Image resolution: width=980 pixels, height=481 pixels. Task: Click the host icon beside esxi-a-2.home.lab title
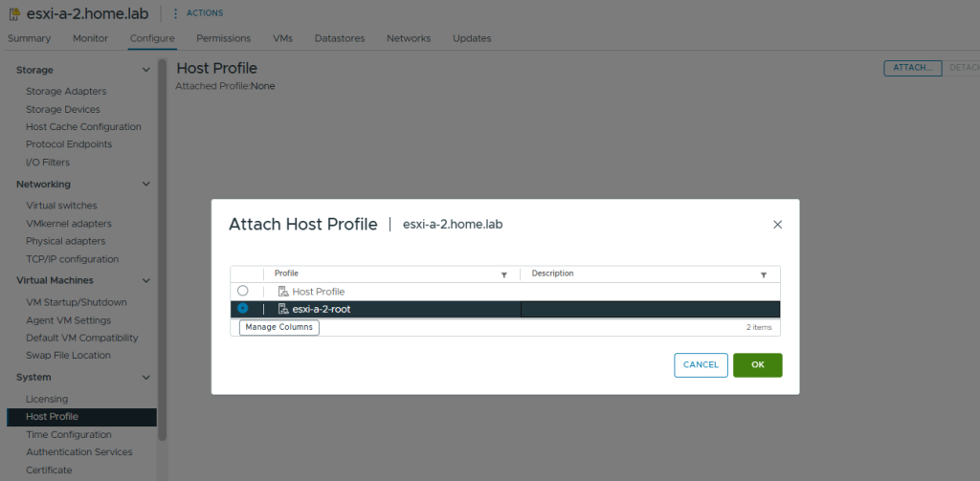(x=14, y=14)
